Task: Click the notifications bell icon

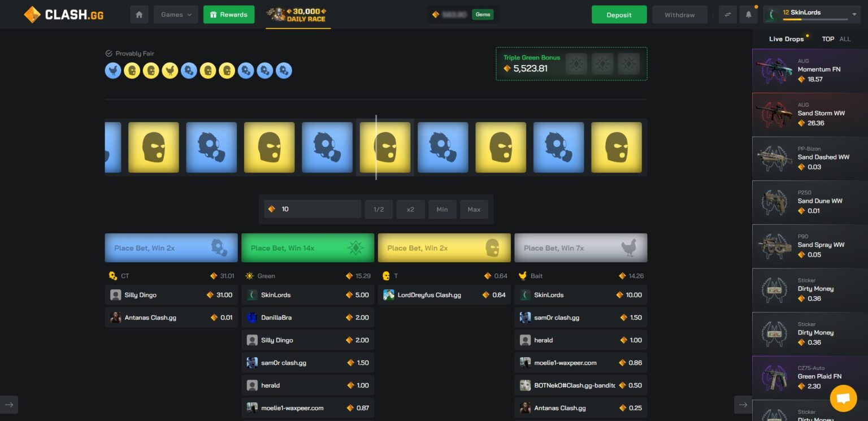Action: pyautogui.click(x=749, y=14)
